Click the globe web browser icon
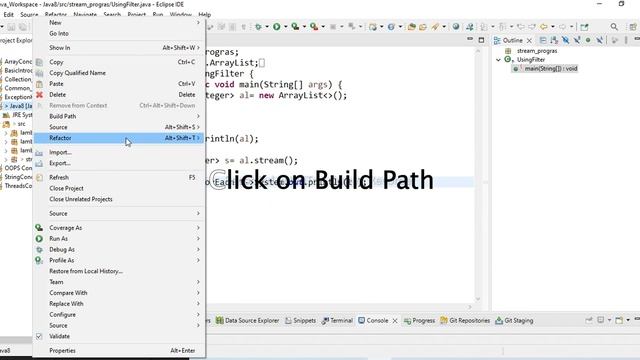This screenshot has width=640, height=360. [456, 27]
